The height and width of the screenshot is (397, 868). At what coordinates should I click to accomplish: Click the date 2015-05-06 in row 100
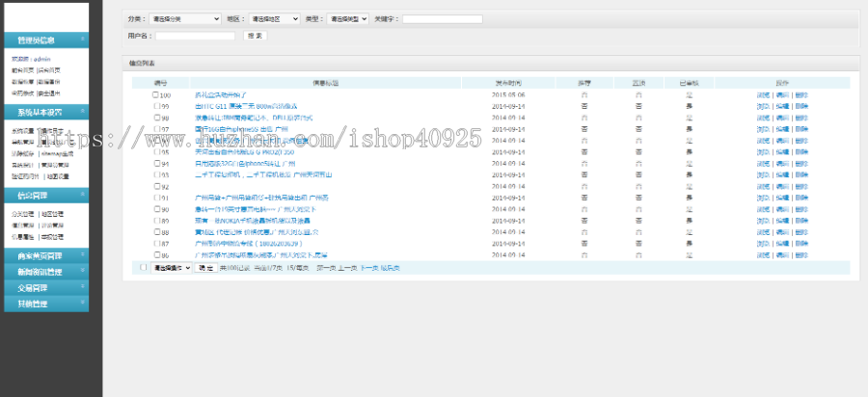click(x=508, y=95)
